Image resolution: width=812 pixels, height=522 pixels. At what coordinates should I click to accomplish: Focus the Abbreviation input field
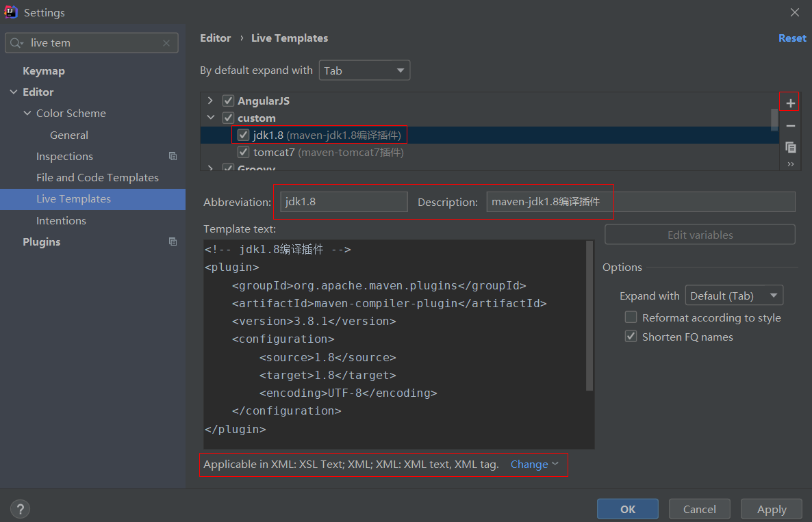tap(344, 202)
